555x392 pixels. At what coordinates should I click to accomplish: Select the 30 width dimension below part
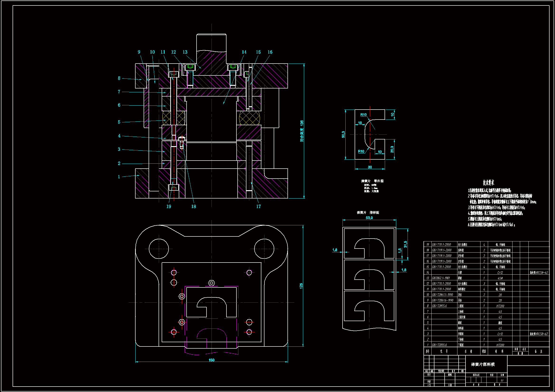(x=370, y=167)
